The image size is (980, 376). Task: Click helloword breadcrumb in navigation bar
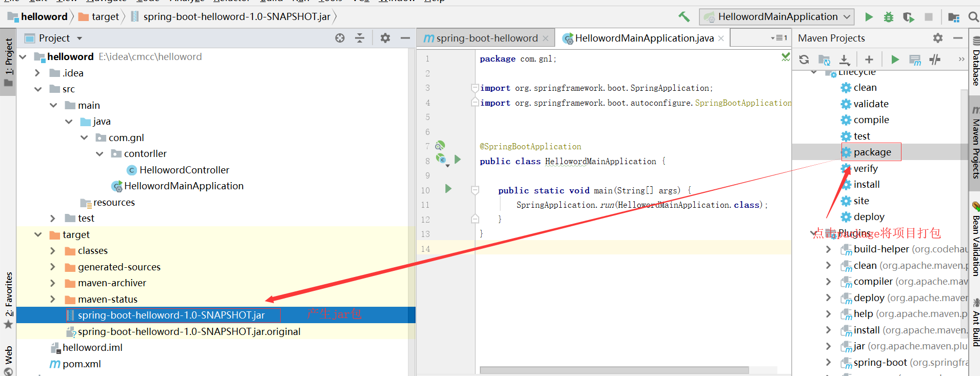coord(37,16)
